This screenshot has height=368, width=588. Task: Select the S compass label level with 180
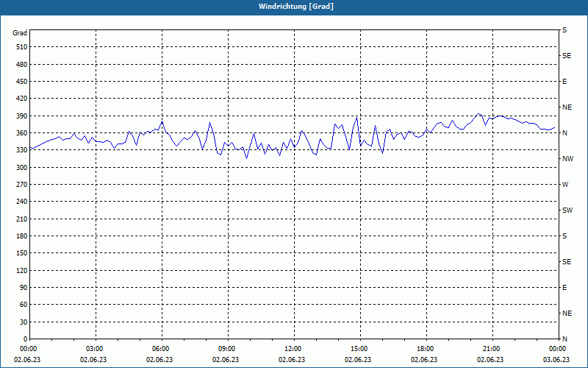coord(564,236)
